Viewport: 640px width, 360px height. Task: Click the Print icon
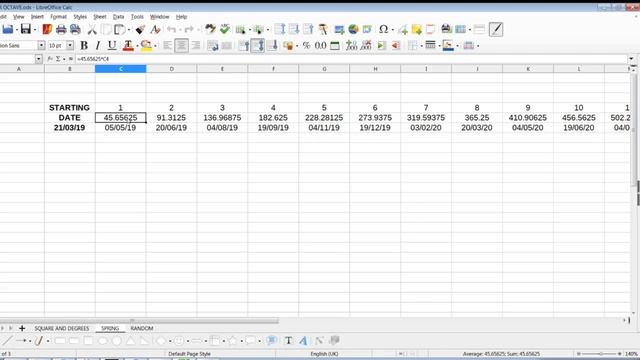tap(61, 29)
